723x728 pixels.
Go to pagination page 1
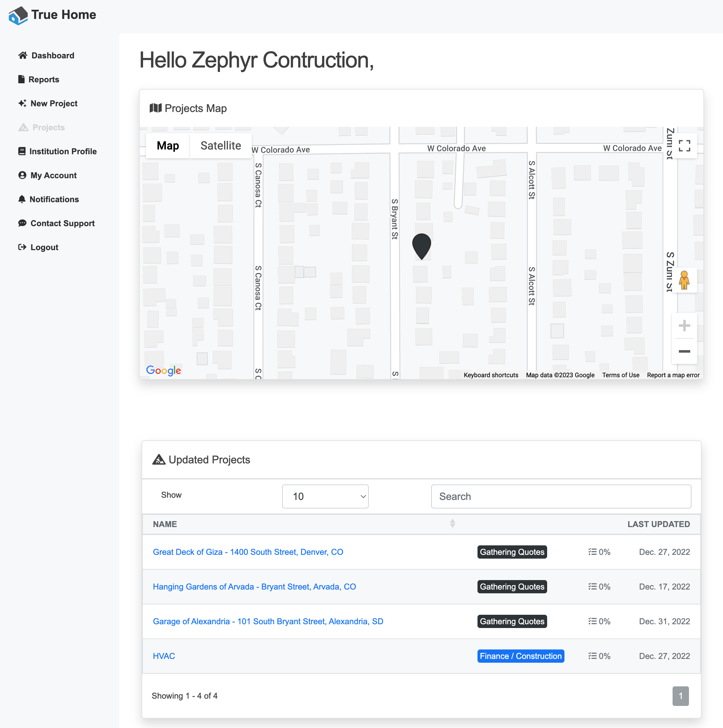point(680,696)
